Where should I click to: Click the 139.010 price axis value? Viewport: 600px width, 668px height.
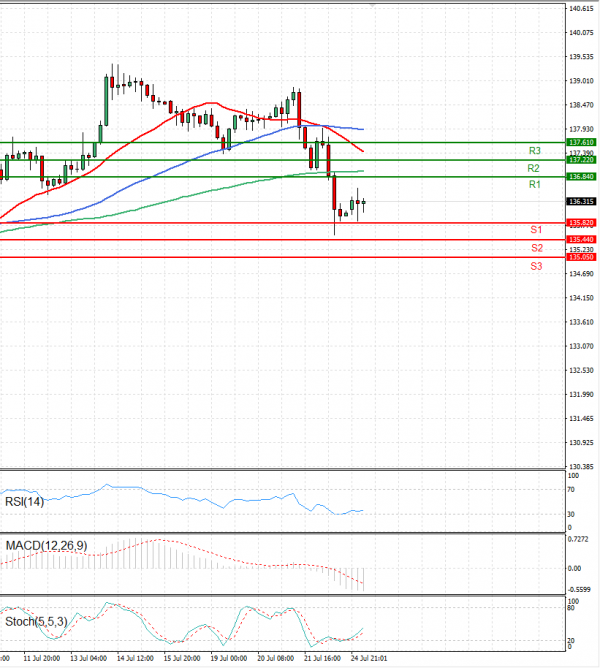click(x=581, y=81)
